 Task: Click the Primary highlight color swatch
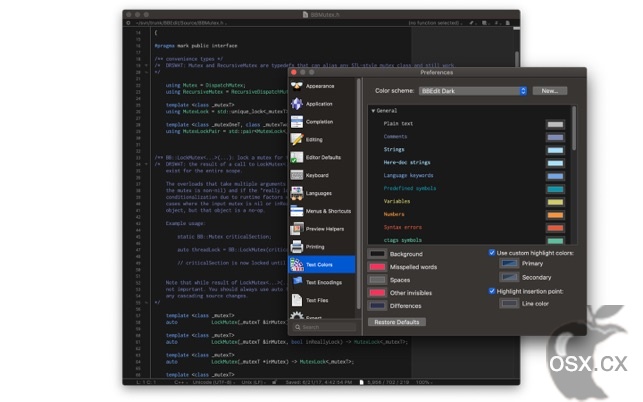pyautogui.click(x=509, y=263)
